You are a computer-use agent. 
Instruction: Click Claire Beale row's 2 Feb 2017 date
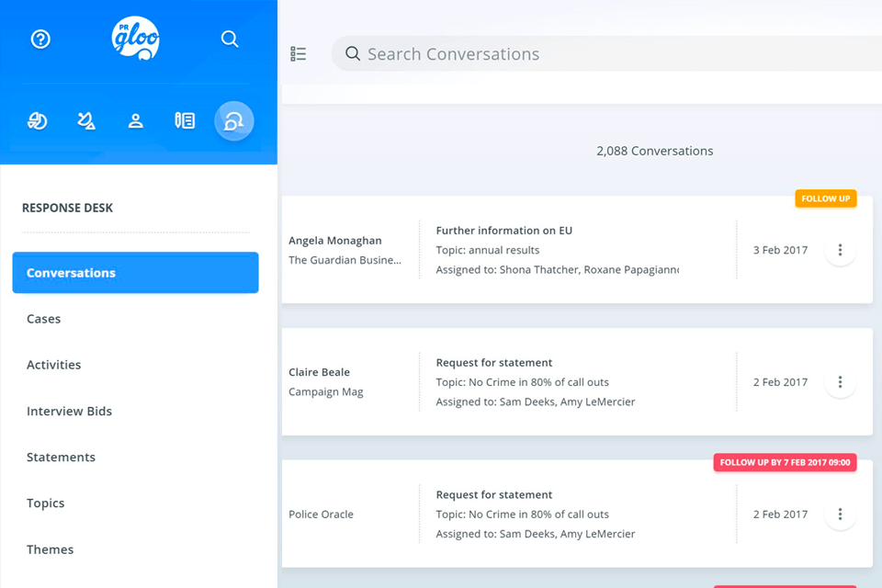(780, 382)
